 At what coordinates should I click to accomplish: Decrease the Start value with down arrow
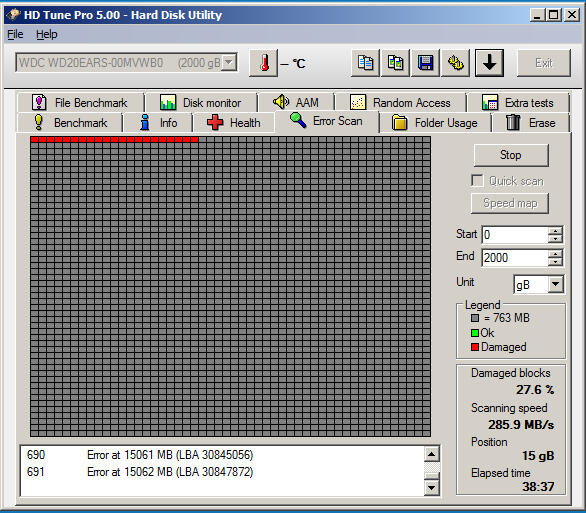pyautogui.click(x=555, y=239)
